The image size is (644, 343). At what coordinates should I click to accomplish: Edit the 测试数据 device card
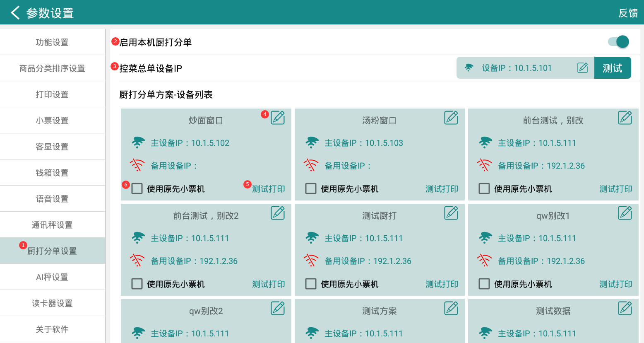[625, 309]
